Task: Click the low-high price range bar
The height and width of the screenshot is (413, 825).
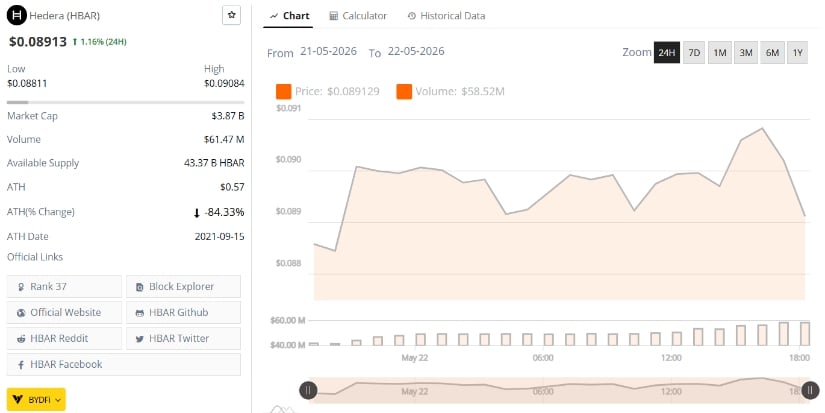Action: (126, 102)
